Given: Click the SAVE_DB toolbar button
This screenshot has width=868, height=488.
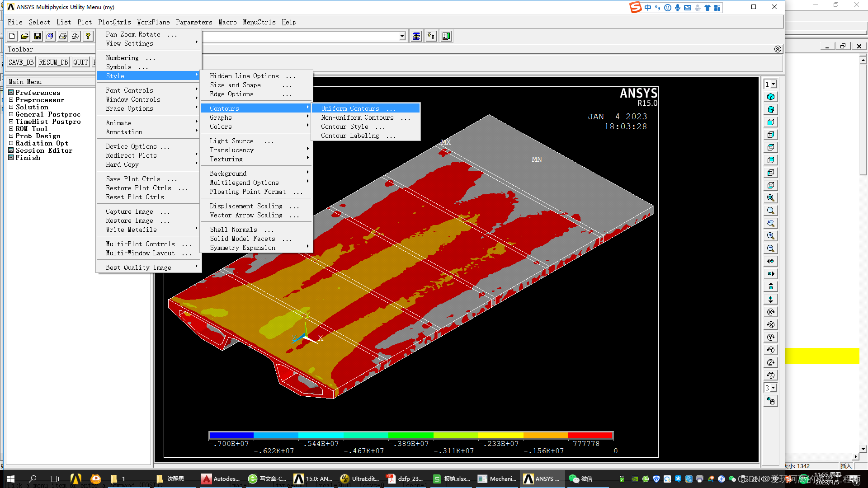Looking at the screenshot, I should (x=21, y=62).
